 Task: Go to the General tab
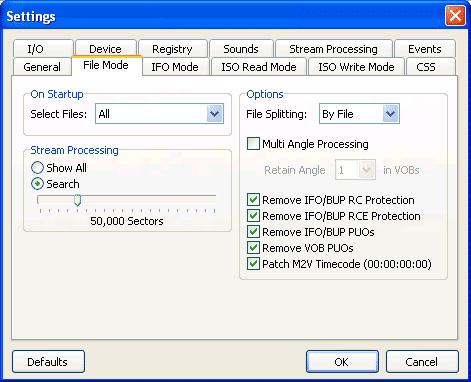tap(42, 67)
